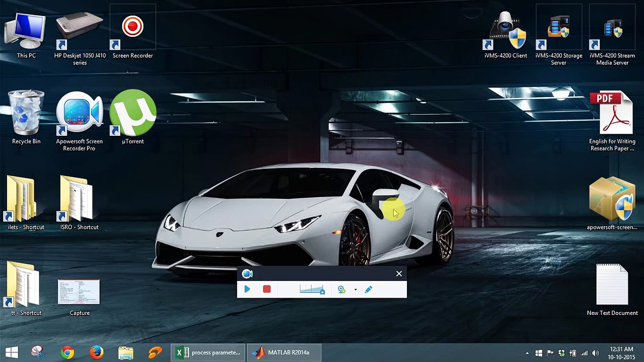
Task: Resume recording with the blue play button
Action: tap(247, 289)
